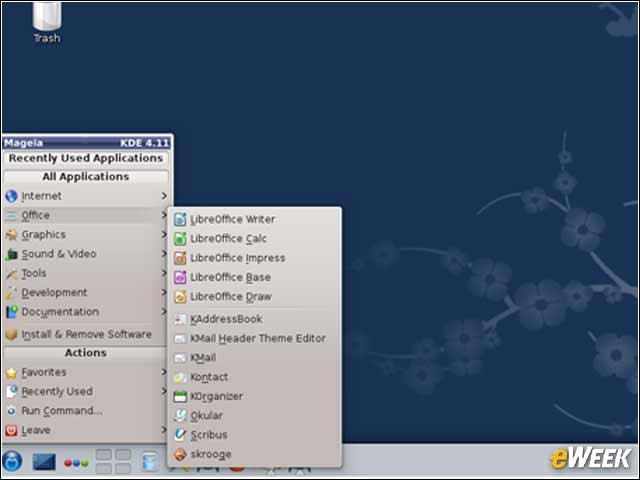Click the Okular viewer icon
Image resolution: width=640 pixels, height=480 pixels.
tap(180, 416)
